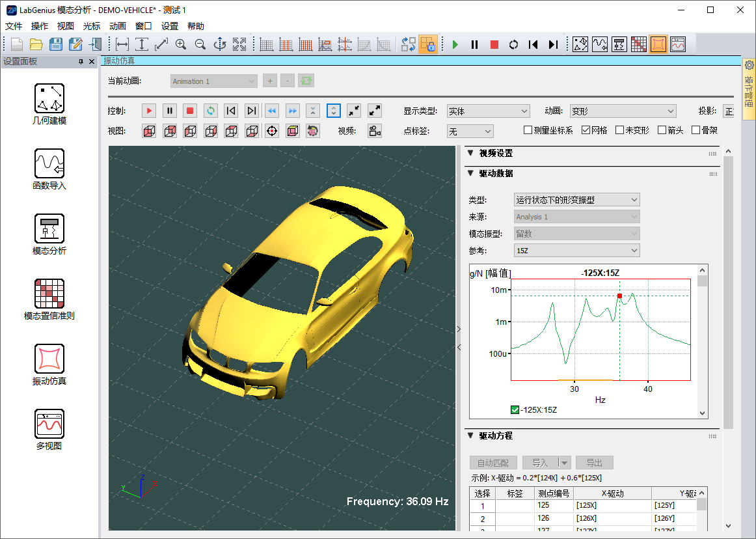This screenshot has height=539, width=756.
Task: Open the 参考 dropdown showing 15Z
Action: coord(577,251)
